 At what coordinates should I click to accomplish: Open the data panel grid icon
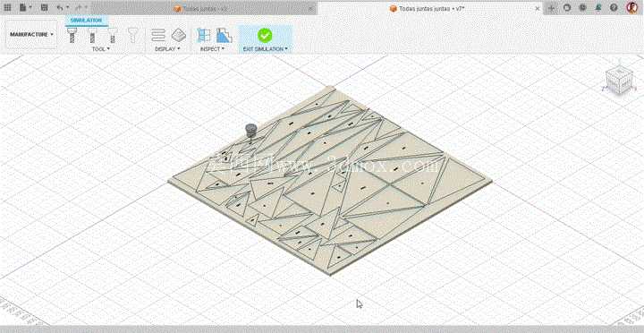coord(7,7)
